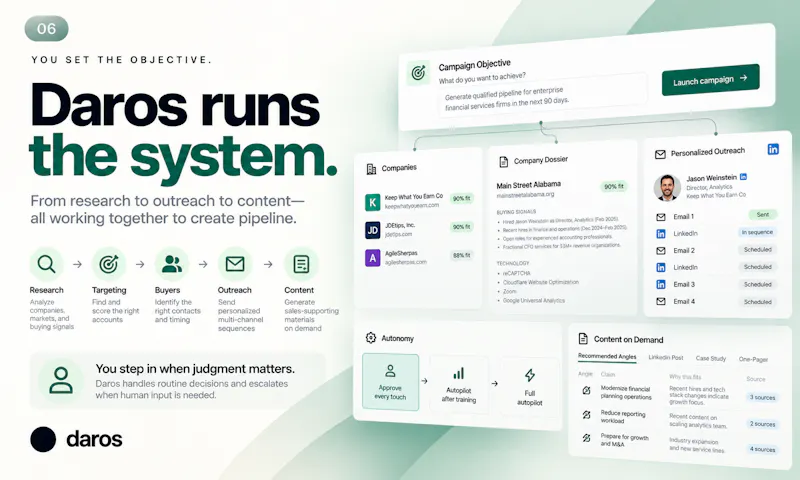Click the 'Main Street Alabama' dossier title

(529, 185)
